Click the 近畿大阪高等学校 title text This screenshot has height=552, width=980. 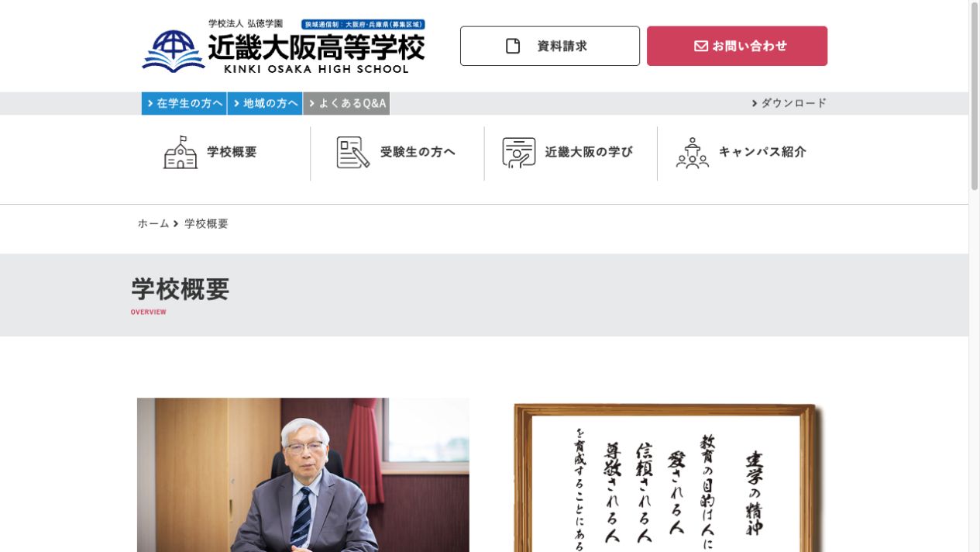[x=316, y=47]
